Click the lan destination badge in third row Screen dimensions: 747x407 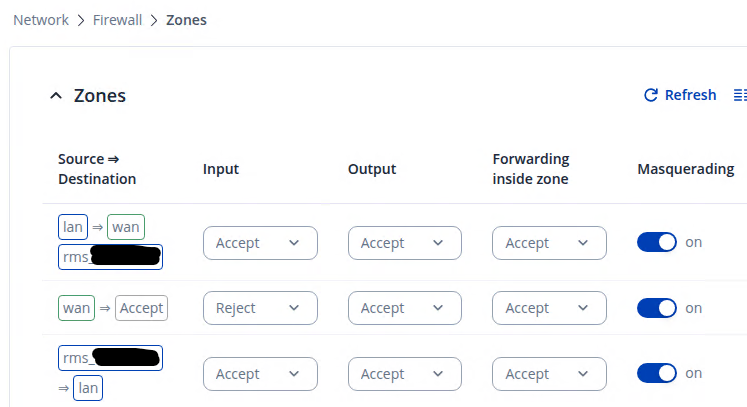(88, 388)
